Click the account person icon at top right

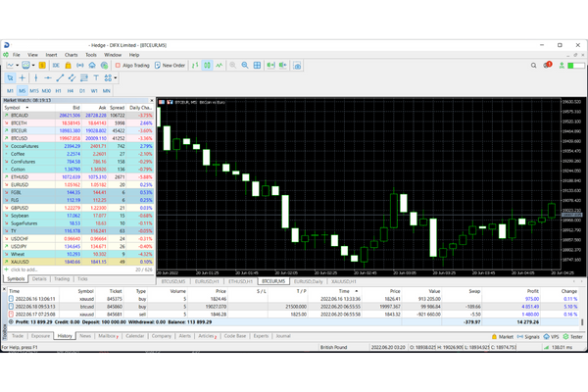562,66
